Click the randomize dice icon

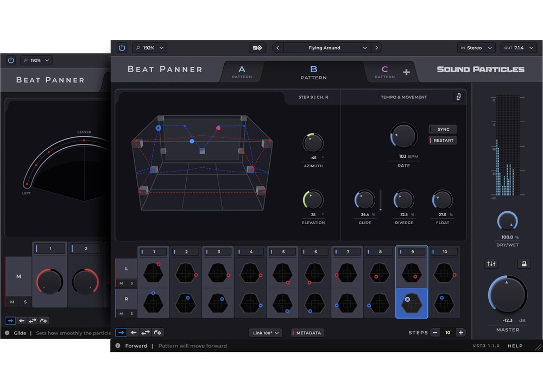(x=257, y=48)
